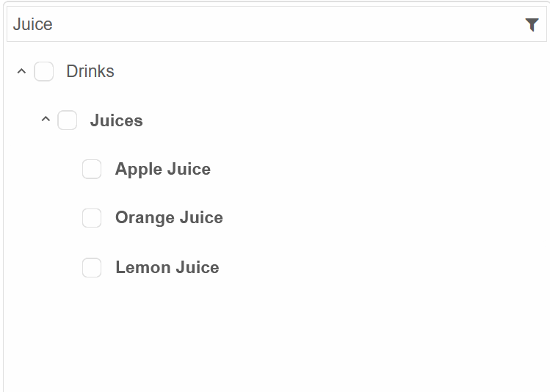Mark the Lemon Juice checkbox

point(92,267)
